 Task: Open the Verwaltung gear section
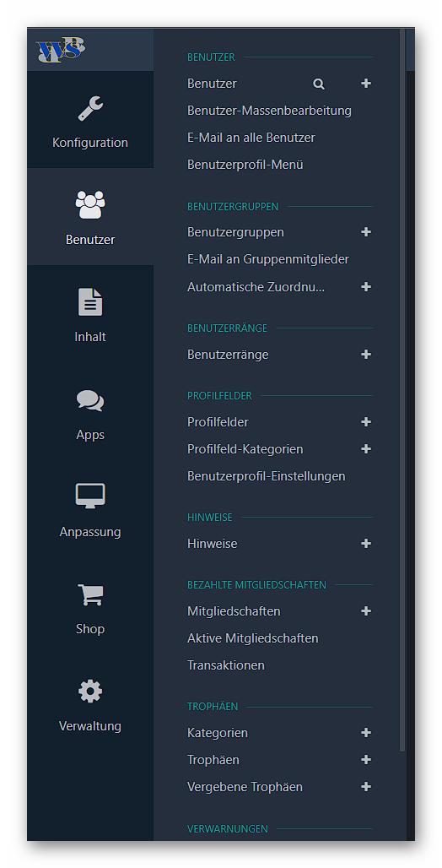90,703
